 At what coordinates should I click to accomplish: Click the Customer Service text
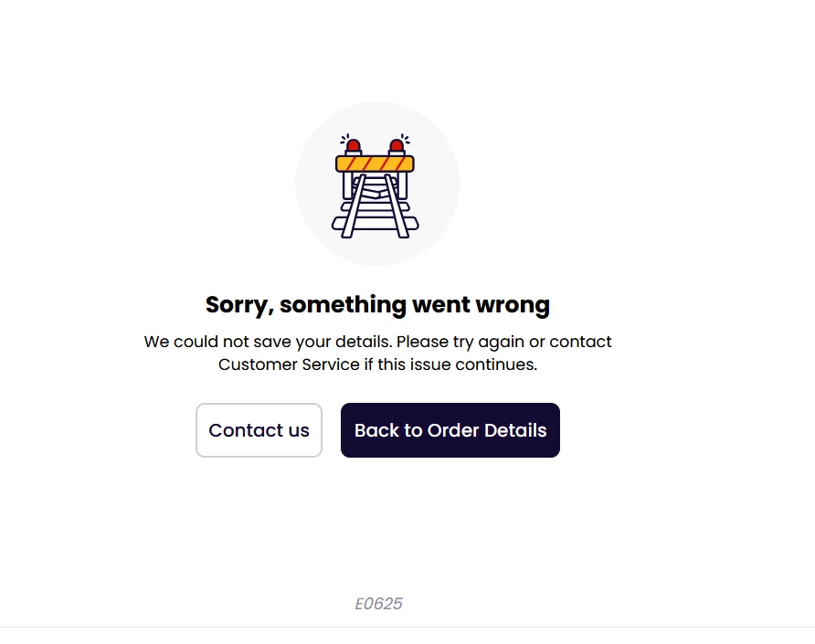tap(289, 364)
